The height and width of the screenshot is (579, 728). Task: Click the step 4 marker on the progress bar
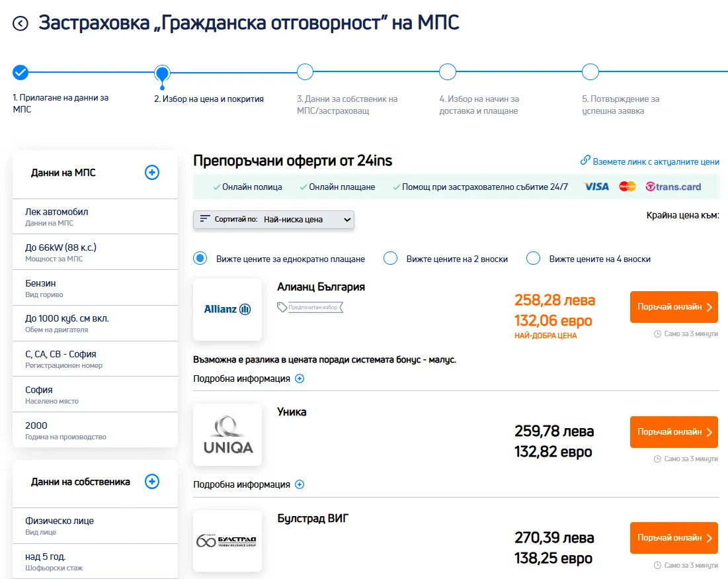pos(448,72)
